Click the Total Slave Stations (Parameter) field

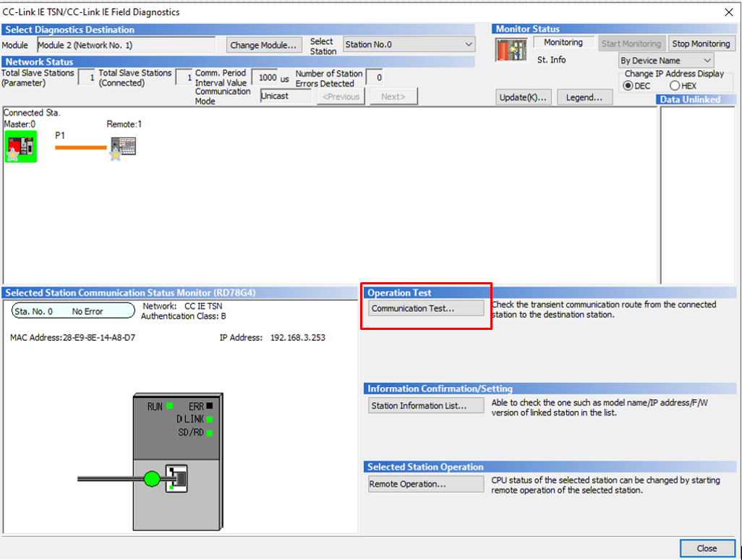click(87, 77)
